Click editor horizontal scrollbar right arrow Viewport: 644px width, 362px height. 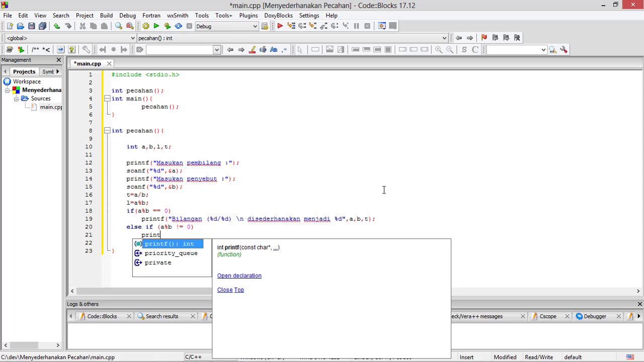[x=638, y=291]
